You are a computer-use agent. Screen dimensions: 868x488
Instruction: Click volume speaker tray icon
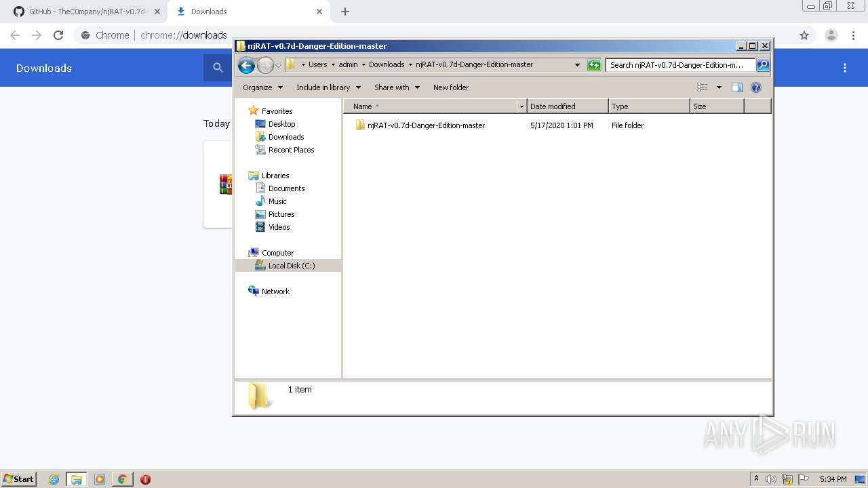point(771,479)
